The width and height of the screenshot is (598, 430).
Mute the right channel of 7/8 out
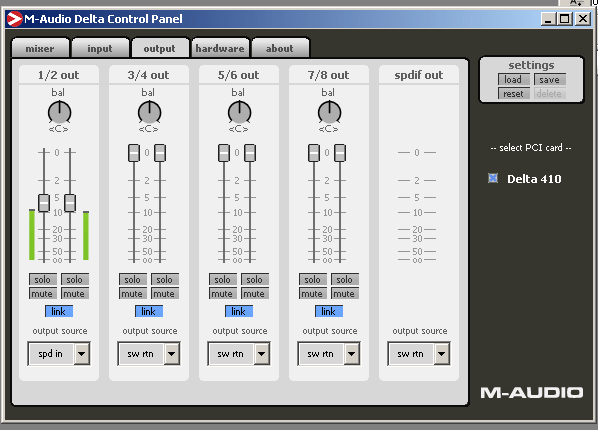point(345,294)
